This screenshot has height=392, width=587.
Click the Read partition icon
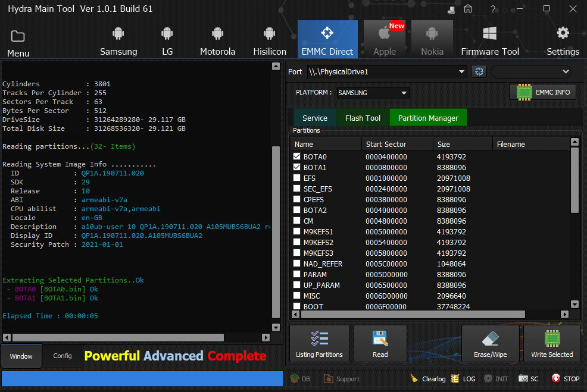380,339
